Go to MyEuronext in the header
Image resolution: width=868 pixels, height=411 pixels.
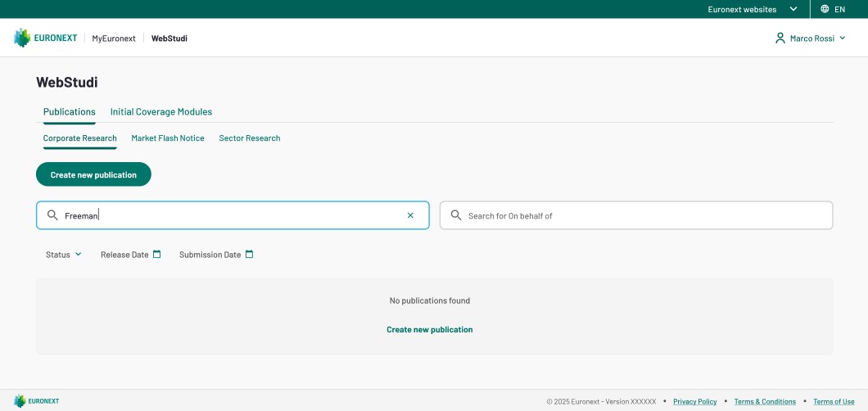(114, 38)
